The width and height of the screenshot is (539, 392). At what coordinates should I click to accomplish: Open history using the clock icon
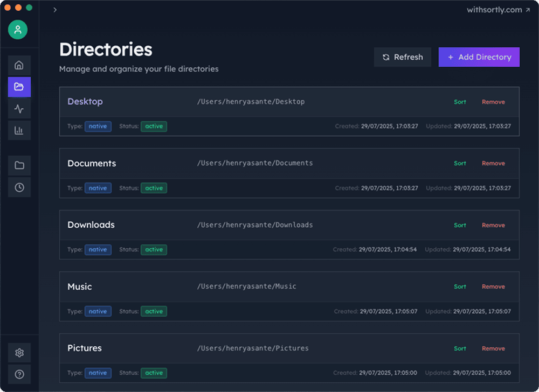click(19, 187)
